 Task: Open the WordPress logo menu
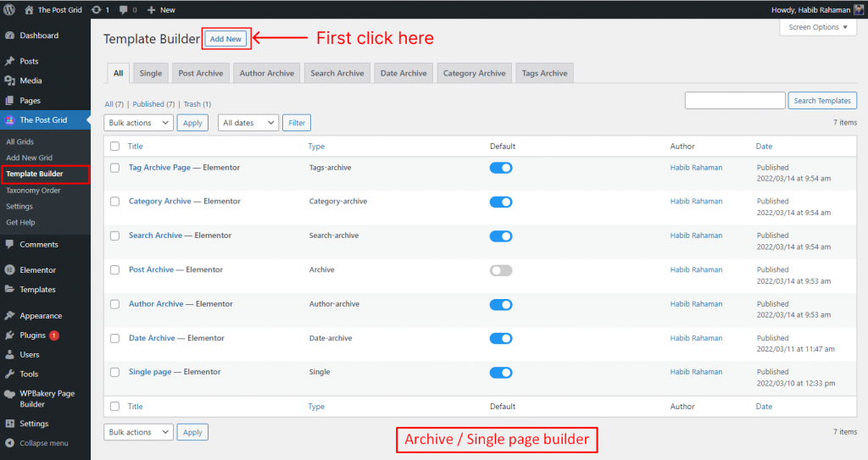pyautogui.click(x=9, y=9)
